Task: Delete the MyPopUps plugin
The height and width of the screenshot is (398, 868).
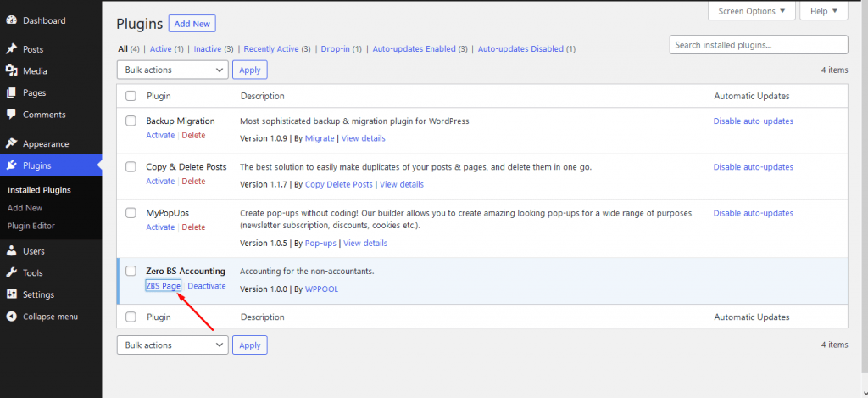Action: 194,227
